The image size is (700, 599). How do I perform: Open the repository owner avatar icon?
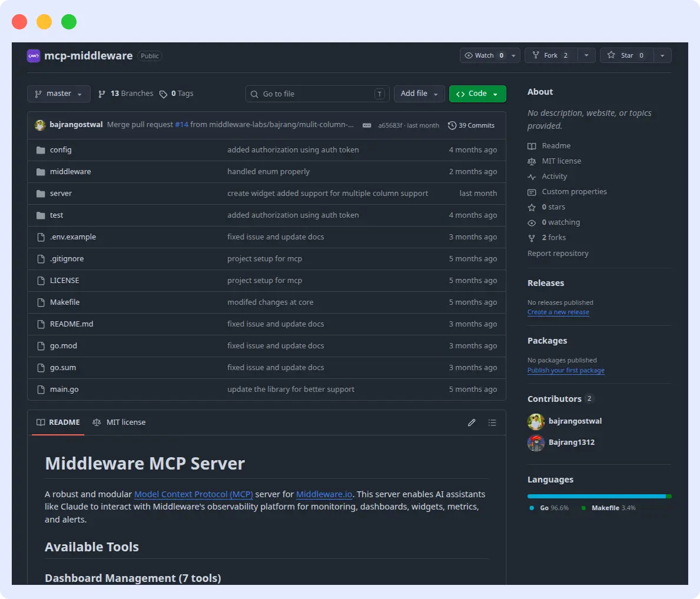pos(39,125)
